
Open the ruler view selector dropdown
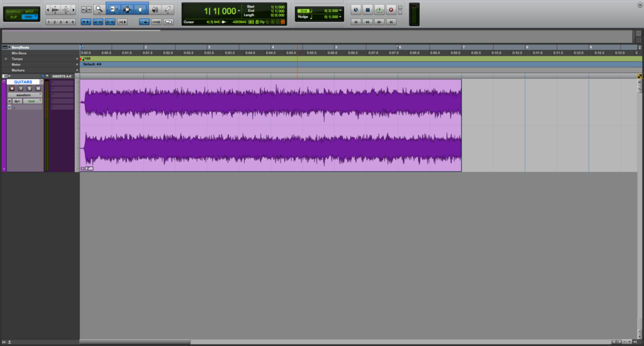pos(6,47)
